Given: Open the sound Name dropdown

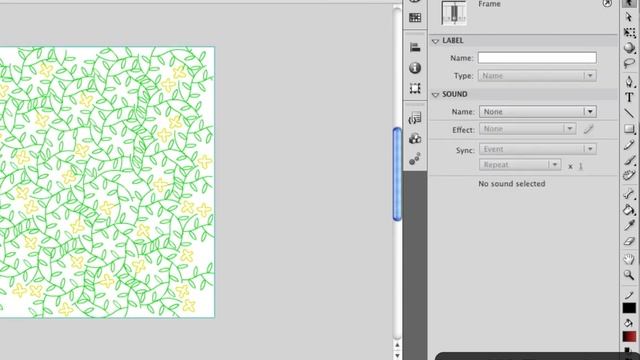Looking at the screenshot, I should pos(538,111).
